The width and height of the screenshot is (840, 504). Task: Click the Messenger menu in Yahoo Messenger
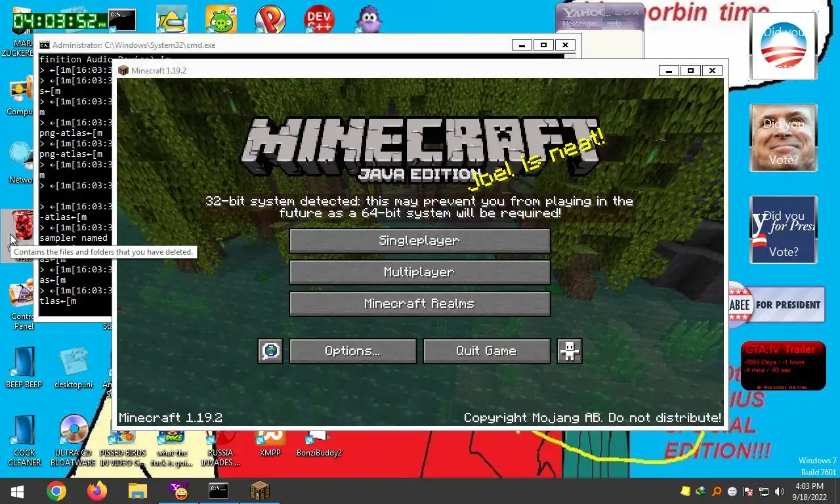[579, 24]
